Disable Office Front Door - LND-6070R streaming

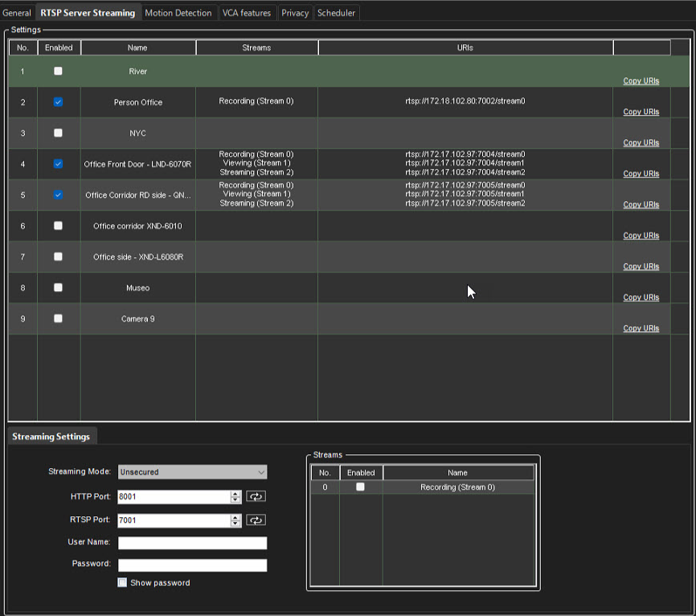(x=59, y=163)
